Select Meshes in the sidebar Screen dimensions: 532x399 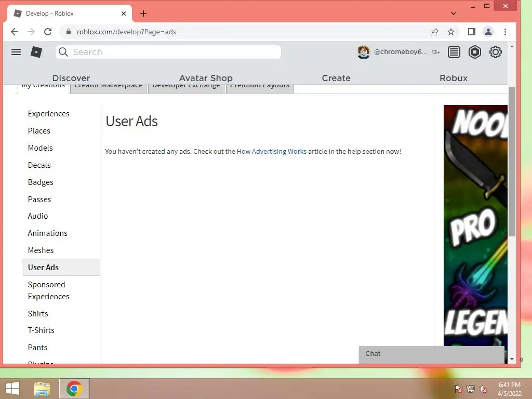click(x=41, y=250)
